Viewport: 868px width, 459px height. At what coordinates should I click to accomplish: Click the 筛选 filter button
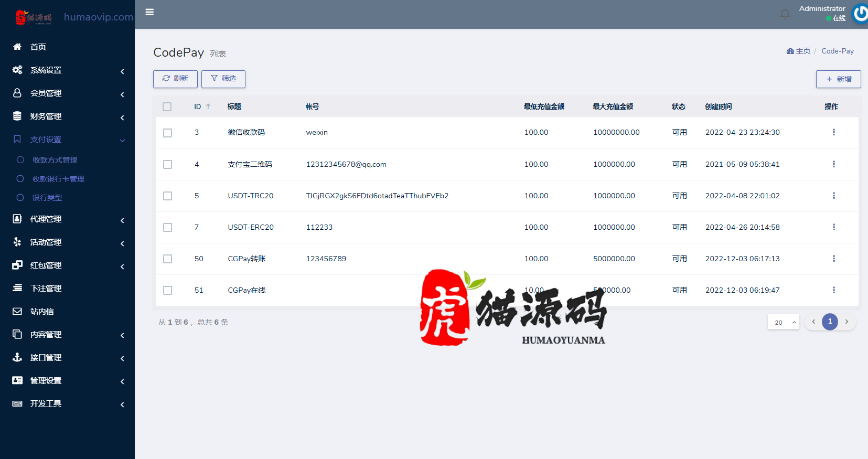pos(223,79)
